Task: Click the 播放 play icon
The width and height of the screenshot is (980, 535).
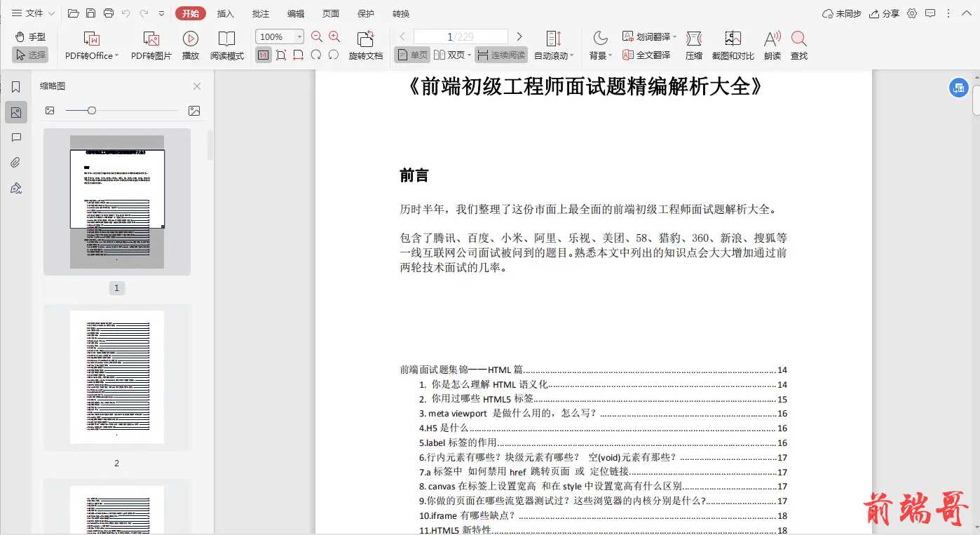Action: pyautogui.click(x=191, y=39)
